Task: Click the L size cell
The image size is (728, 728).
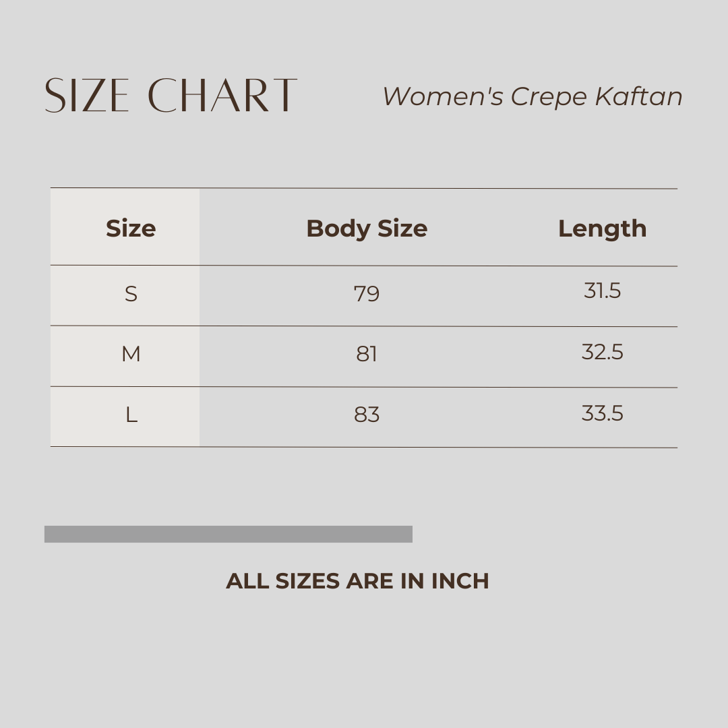Action: point(131,415)
